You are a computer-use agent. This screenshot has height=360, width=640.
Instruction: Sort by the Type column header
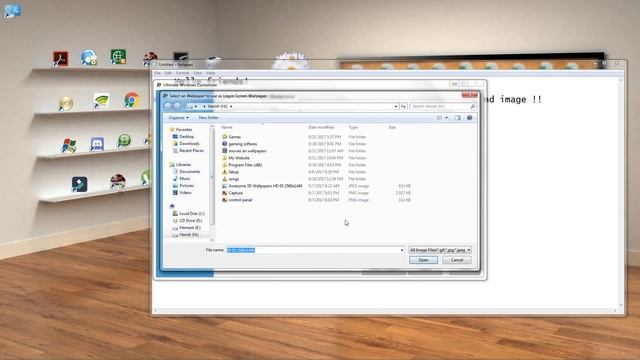click(353, 127)
